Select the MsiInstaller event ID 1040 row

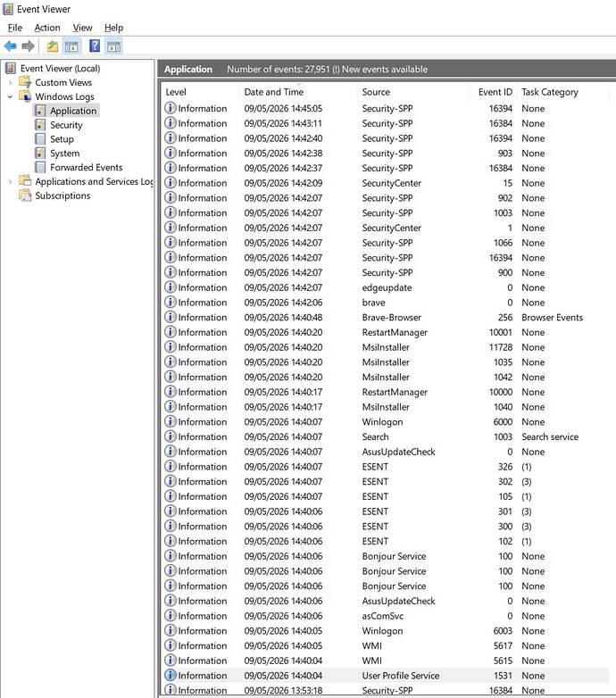click(x=385, y=407)
